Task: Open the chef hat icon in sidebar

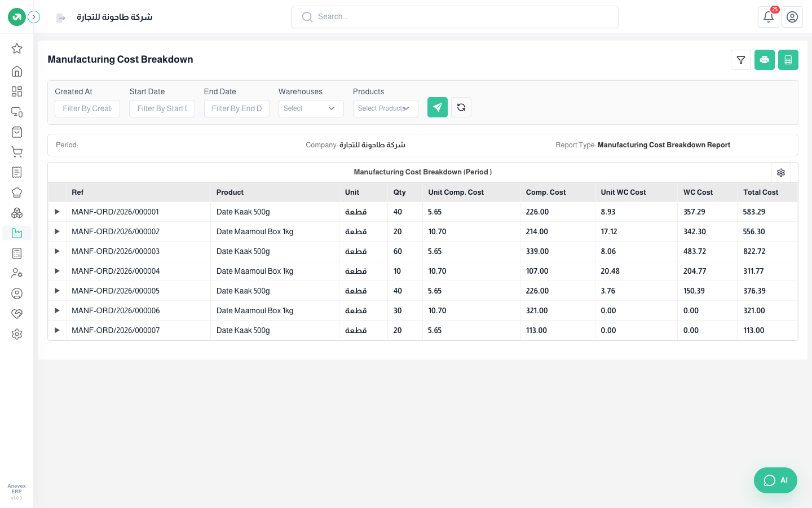Action: pyautogui.click(x=17, y=192)
